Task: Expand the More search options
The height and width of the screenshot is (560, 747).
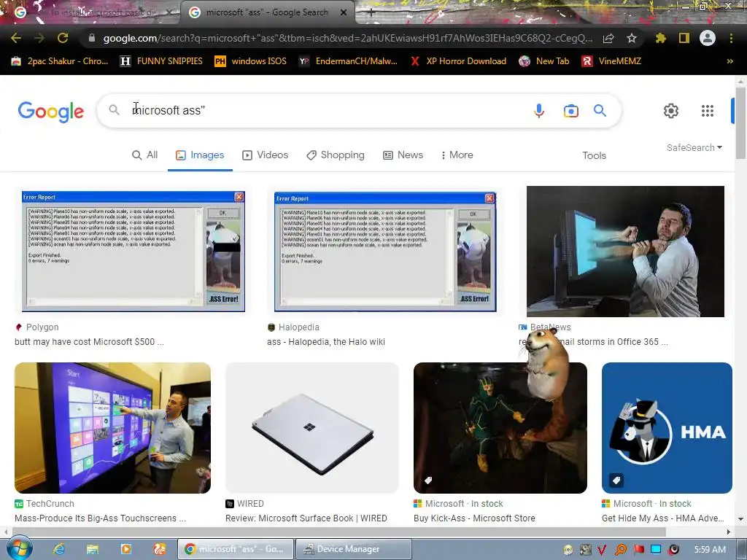Action: [x=457, y=155]
